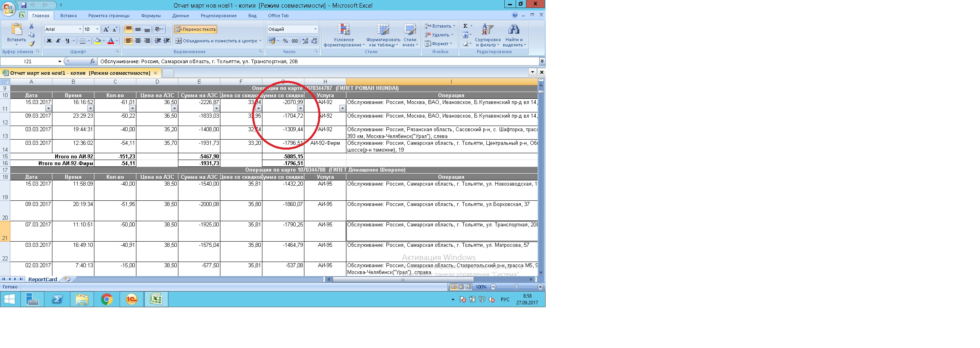The height and width of the screenshot is (348, 980).
Task: Click the Increase Font Size icon
Action: pos(106,29)
